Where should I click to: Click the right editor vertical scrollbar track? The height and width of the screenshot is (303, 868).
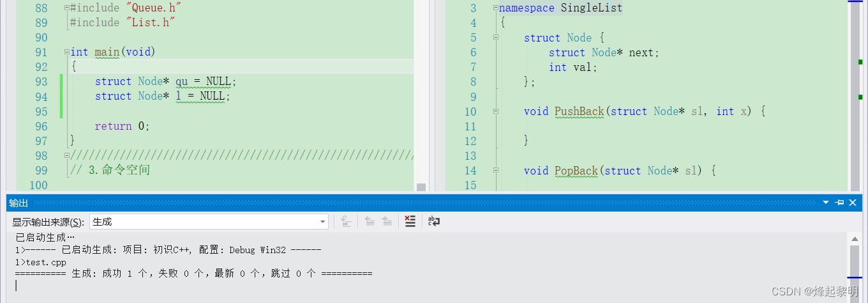pos(855,96)
